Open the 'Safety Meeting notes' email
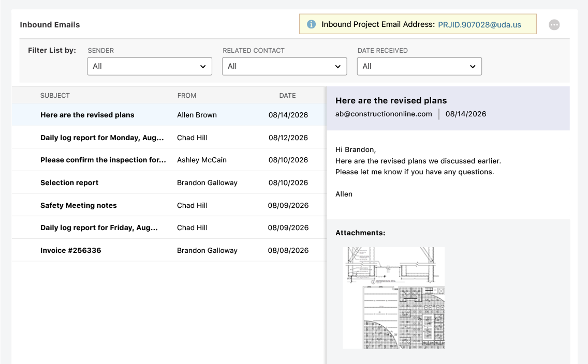 click(x=169, y=205)
